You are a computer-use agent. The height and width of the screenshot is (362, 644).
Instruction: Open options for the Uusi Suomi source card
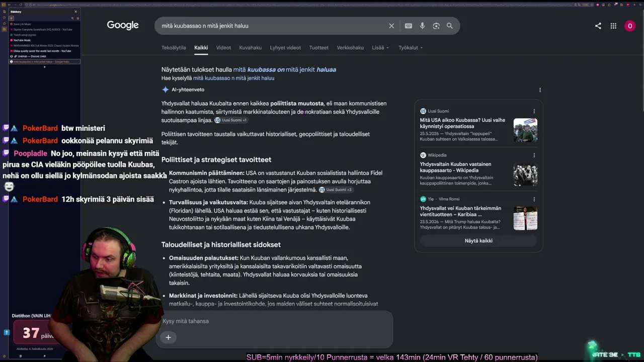(534, 111)
